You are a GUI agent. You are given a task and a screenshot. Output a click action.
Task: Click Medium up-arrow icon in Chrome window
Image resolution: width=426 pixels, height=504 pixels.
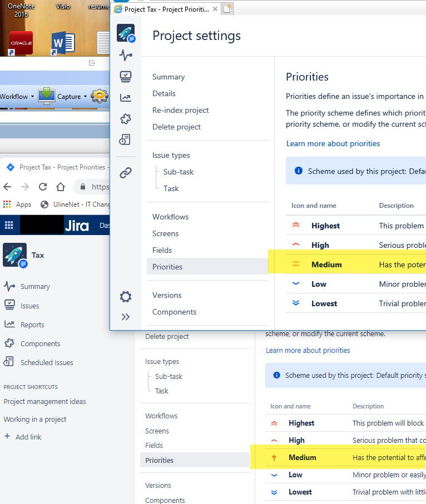[x=274, y=457]
